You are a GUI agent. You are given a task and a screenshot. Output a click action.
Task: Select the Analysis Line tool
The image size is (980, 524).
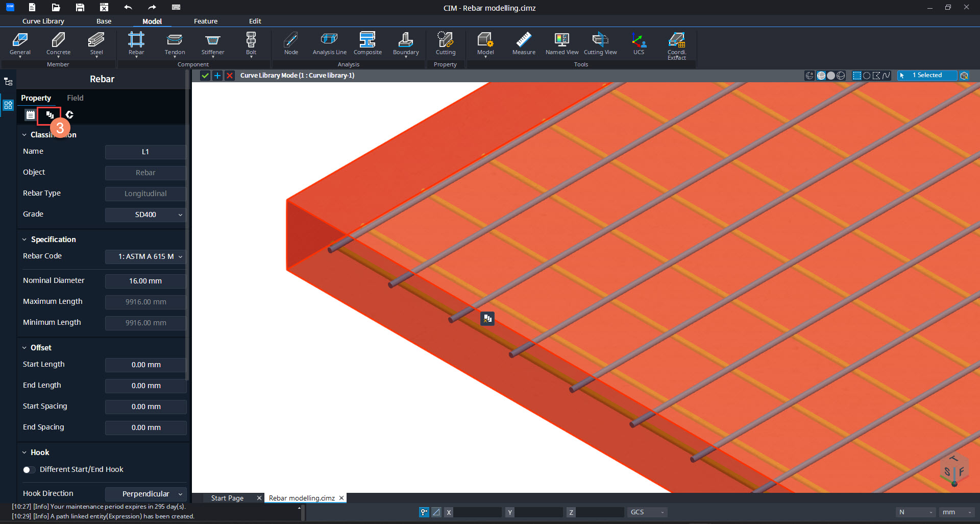(x=329, y=44)
